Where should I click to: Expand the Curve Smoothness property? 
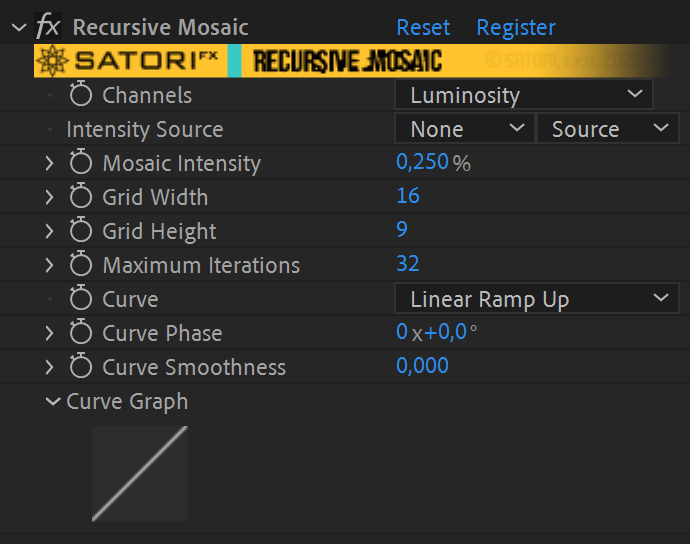49,368
